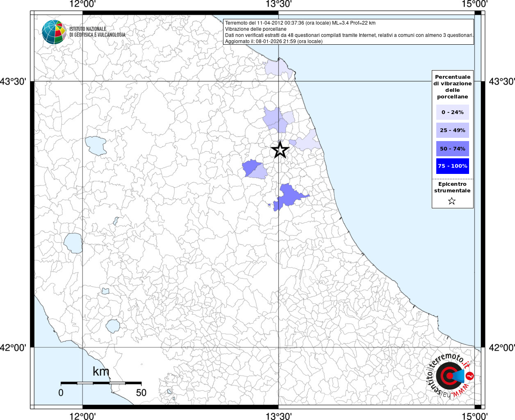Click the Istituto Nazionale di Geofisica text
Viewport: 515px width, 420px height.
[97, 32]
